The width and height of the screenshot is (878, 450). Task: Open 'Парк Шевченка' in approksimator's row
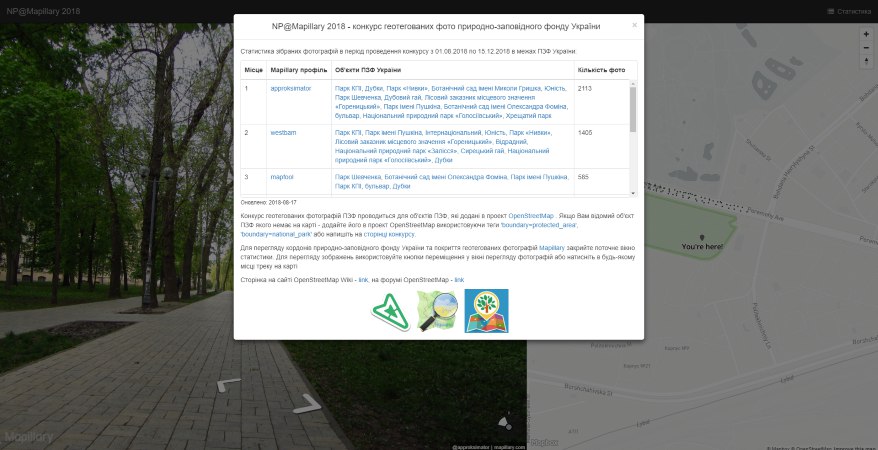(357, 97)
